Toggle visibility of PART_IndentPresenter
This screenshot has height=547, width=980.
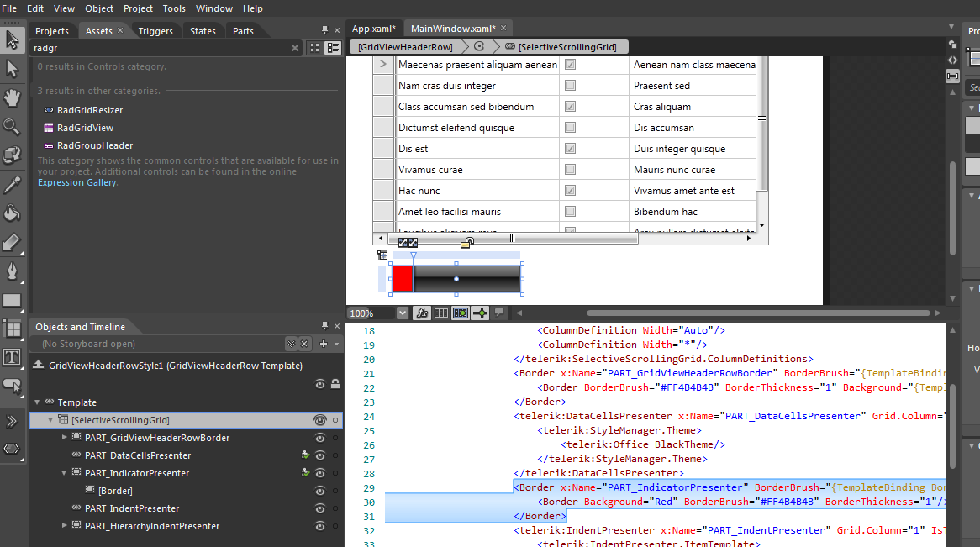coord(320,508)
